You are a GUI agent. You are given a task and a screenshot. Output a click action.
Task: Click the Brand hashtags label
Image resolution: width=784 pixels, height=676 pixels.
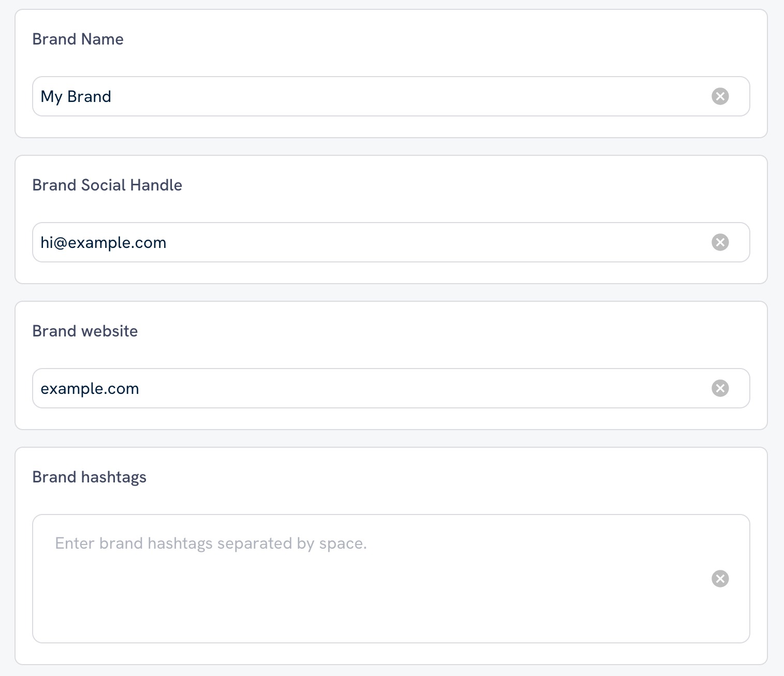pos(89,477)
